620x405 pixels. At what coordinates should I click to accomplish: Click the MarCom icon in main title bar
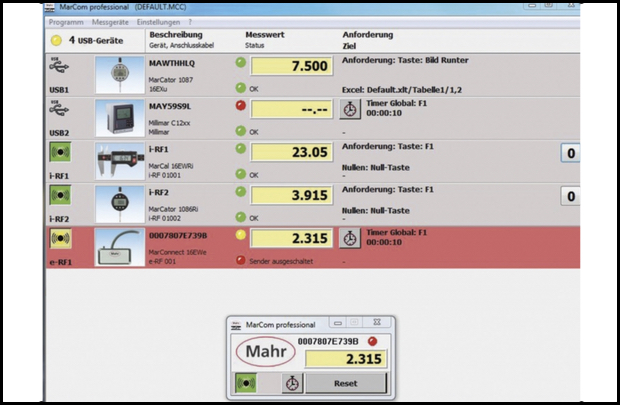tap(50, 7)
